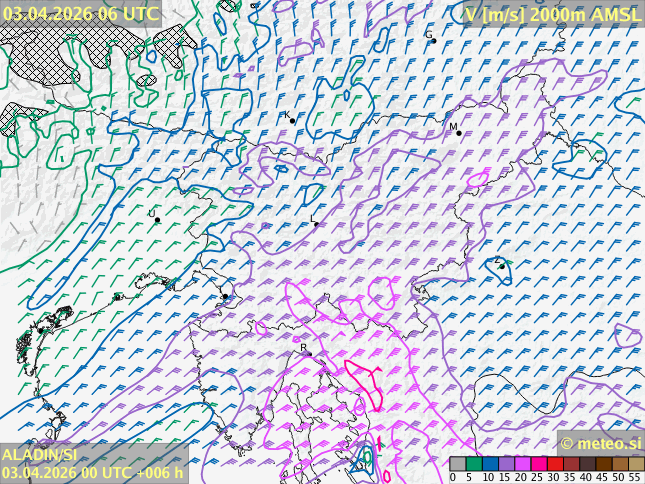Screen dimensions: 645x484
Task: Pick the red 30 m/s legend swatch
Action: [555, 464]
